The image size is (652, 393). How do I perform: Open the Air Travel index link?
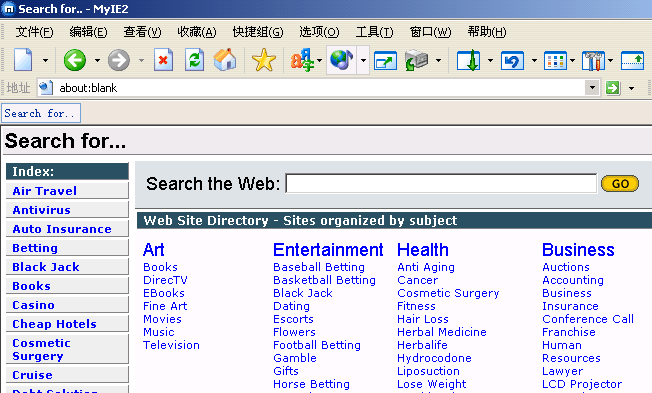pyautogui.click(x=44, y=191)
